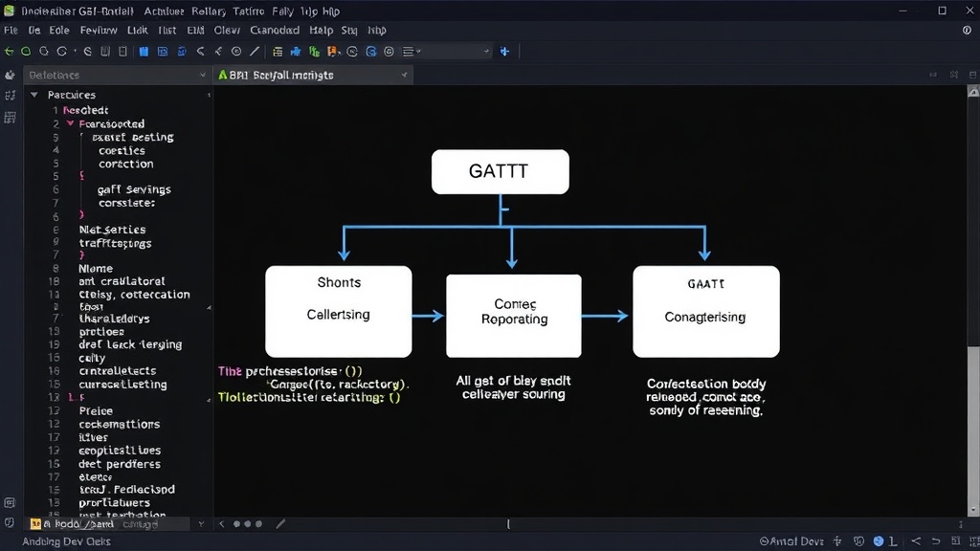
Task: Collapse the Paccuices tree node
Action: pos(34,95)
